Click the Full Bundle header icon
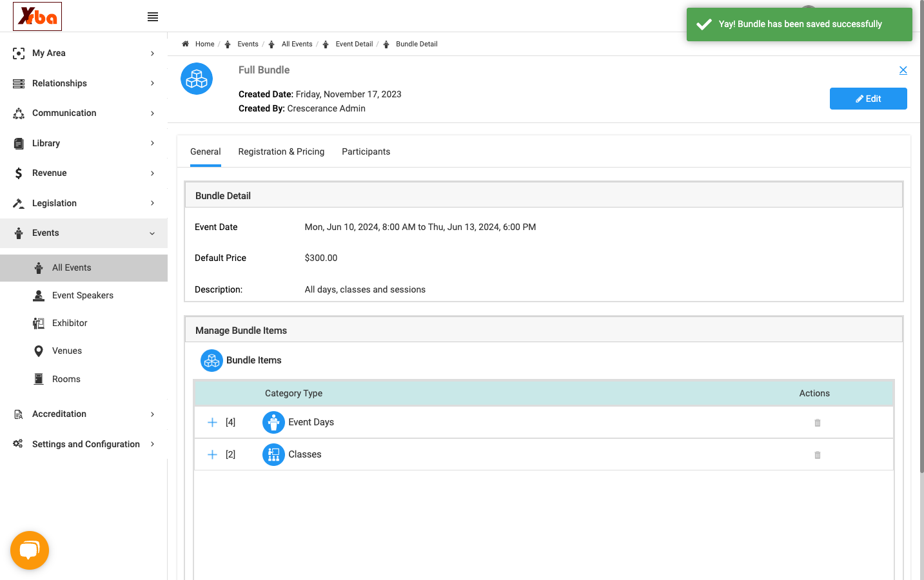The width and height of the screenshot is (924, 580). (x=197, y=79)
